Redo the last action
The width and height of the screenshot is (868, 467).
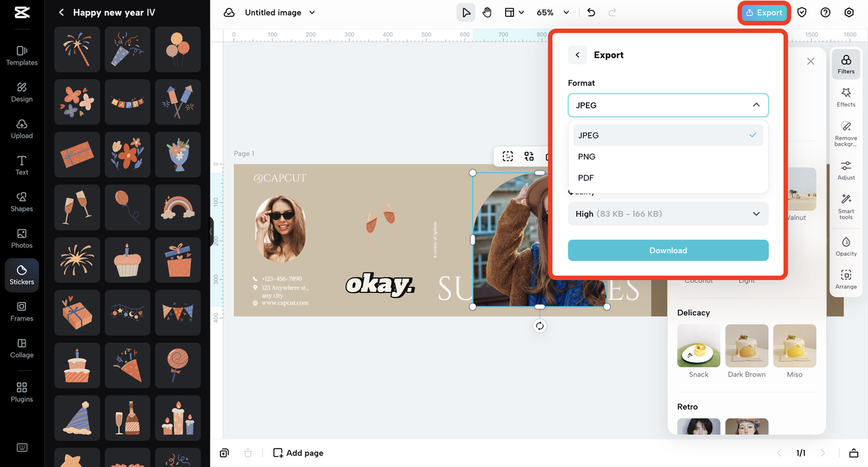point(612,12)
